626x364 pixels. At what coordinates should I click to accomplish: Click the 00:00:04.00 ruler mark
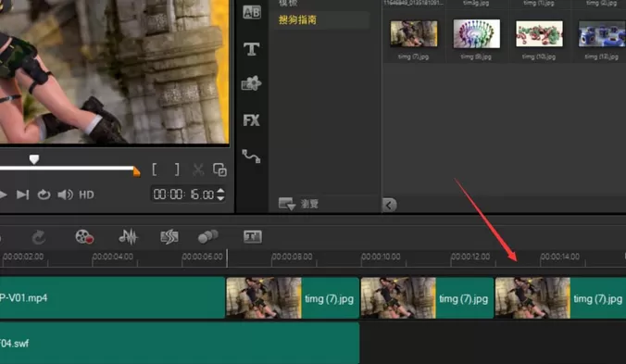click(x=113, y=257)
